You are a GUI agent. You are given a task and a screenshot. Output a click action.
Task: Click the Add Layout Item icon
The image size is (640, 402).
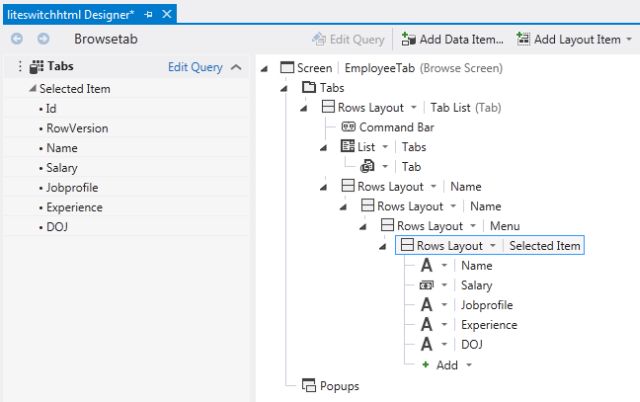(x=523, y=39)
